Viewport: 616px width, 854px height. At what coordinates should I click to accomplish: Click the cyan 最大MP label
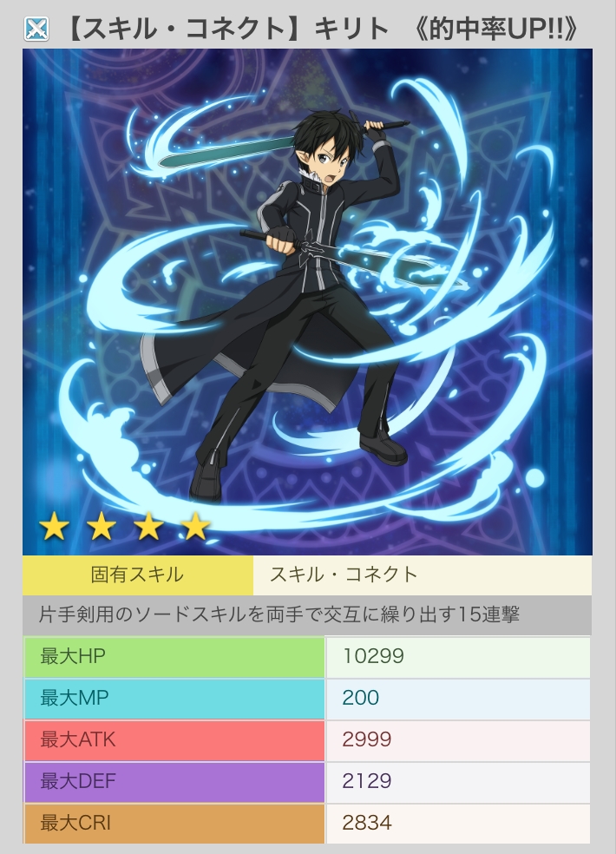point(174,699)
